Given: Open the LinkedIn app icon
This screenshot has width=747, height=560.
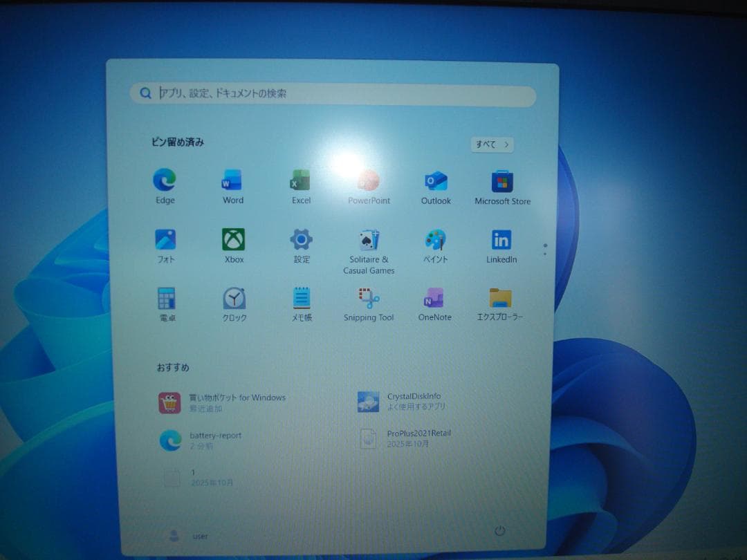Looking at the screenshot, I should coord(501,246).
